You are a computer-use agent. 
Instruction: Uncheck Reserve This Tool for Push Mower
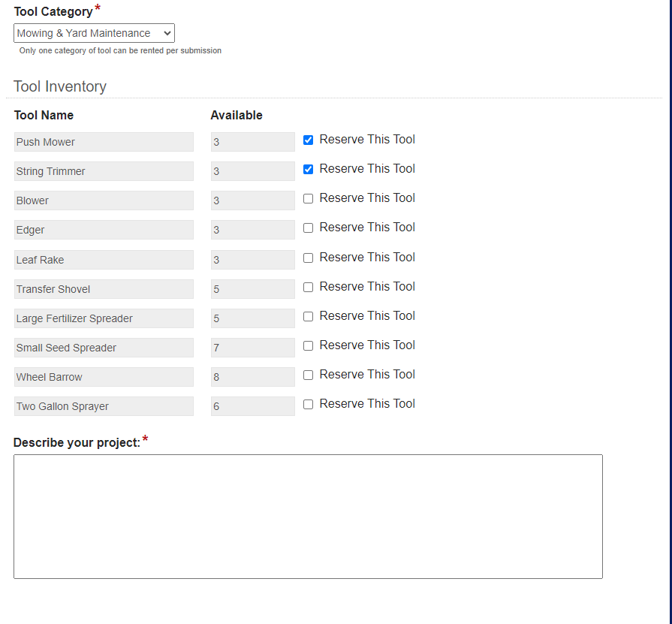(308, 140)
